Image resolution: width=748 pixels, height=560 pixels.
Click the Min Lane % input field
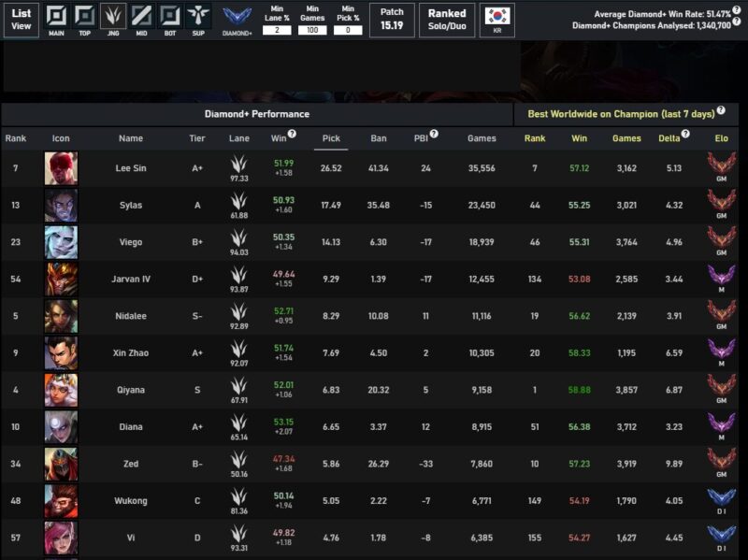[277, 30]
